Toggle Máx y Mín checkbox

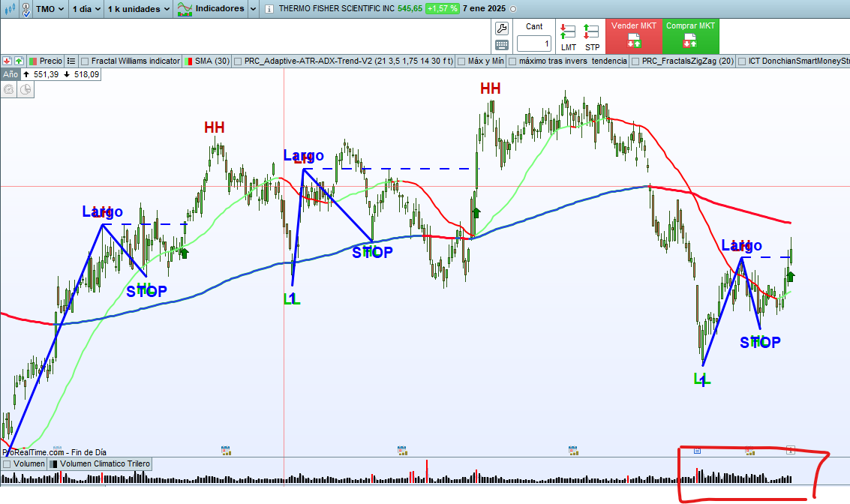pos(461,61)
